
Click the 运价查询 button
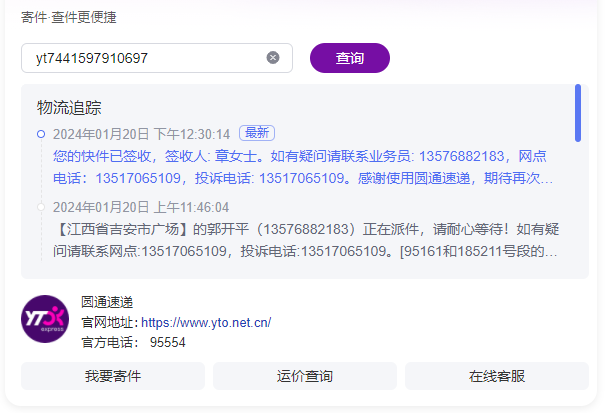[x=305, y=376]
